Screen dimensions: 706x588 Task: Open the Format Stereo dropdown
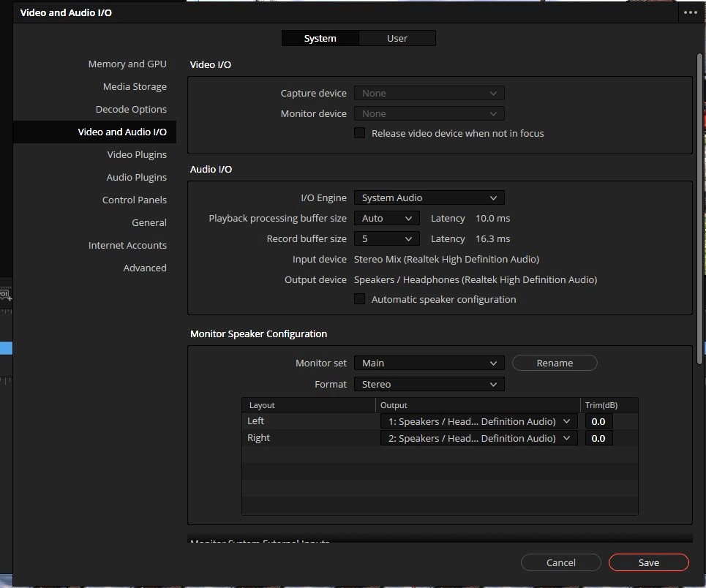(429, 384)
